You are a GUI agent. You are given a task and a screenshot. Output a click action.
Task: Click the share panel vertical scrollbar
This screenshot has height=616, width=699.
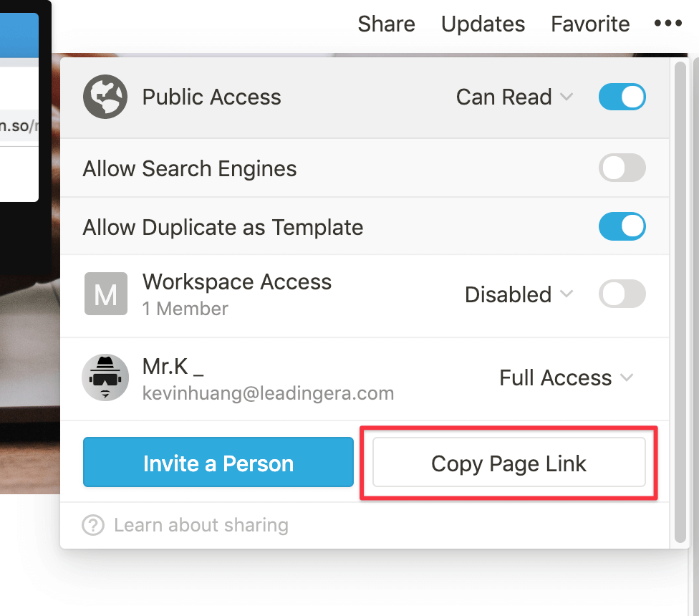[x=680, y=303]
